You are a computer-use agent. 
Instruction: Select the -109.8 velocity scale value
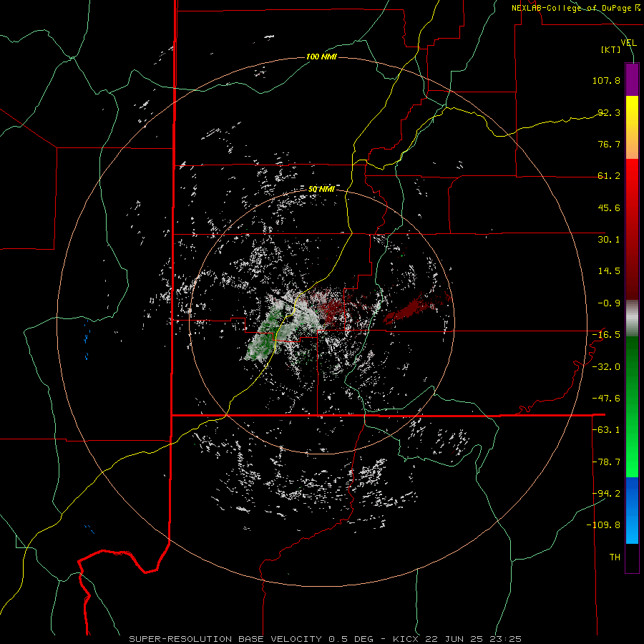pyautogui.click(x=603, y=525)
